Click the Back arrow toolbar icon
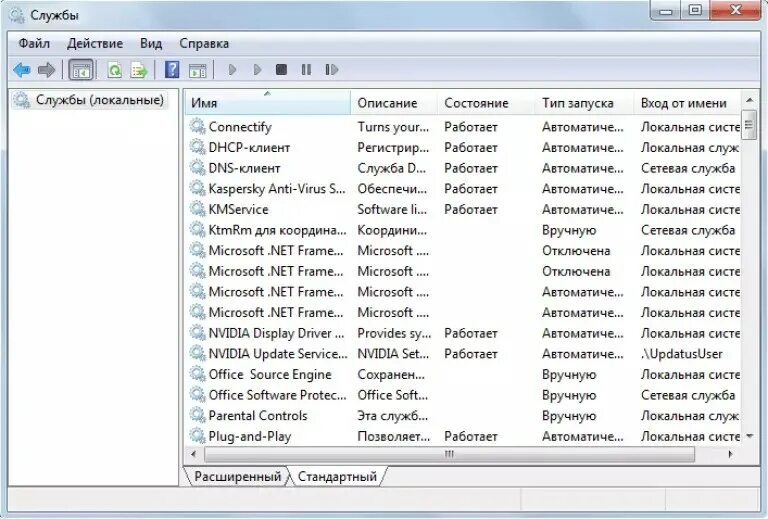This screenshot has height=519, width=768. click(x=22, y=70)
